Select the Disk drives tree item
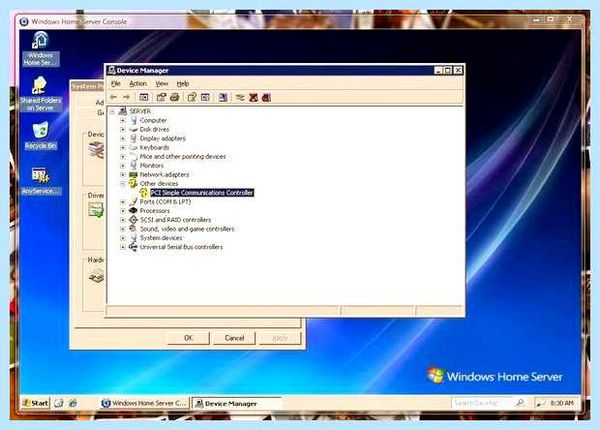 click(154, 129)
